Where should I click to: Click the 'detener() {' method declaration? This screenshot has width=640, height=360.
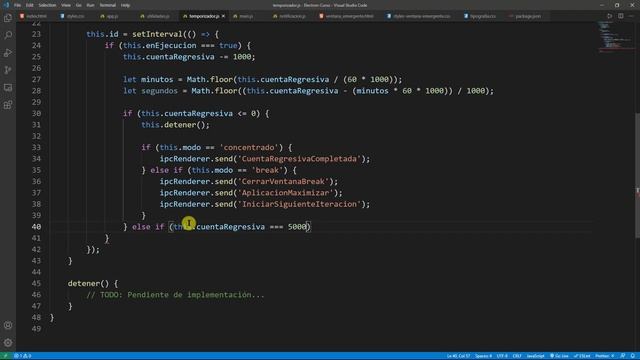point(93,283)
